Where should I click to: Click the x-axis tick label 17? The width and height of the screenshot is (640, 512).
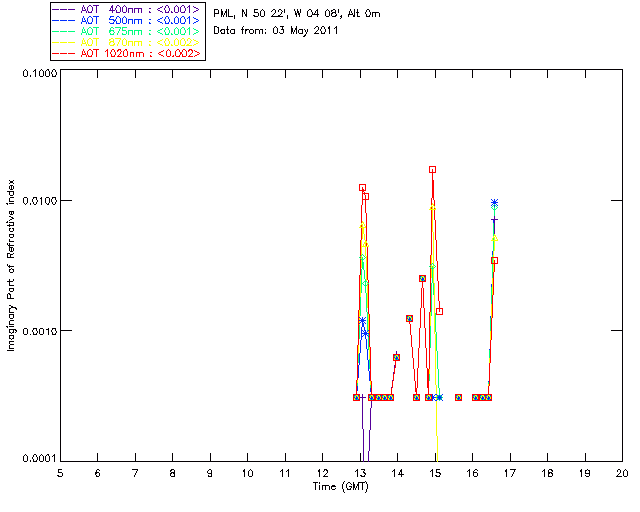click(x=510, y=474)
